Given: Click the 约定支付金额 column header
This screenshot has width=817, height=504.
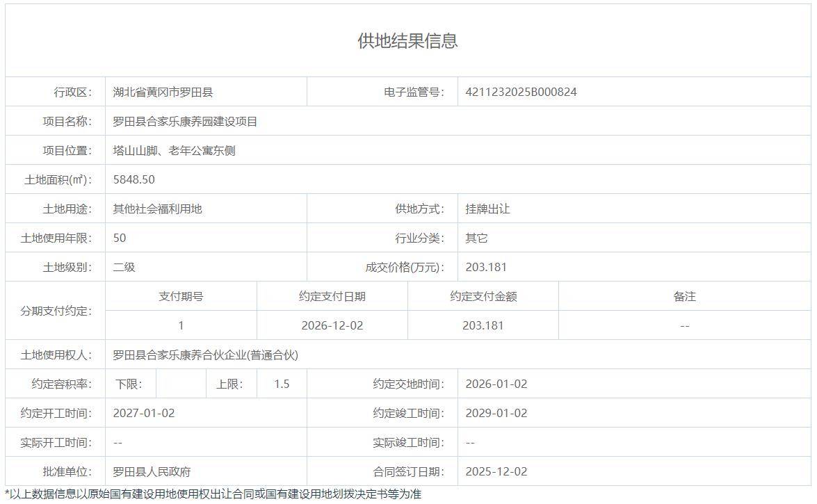Looking at the screenshot, I should coord(483,296).
